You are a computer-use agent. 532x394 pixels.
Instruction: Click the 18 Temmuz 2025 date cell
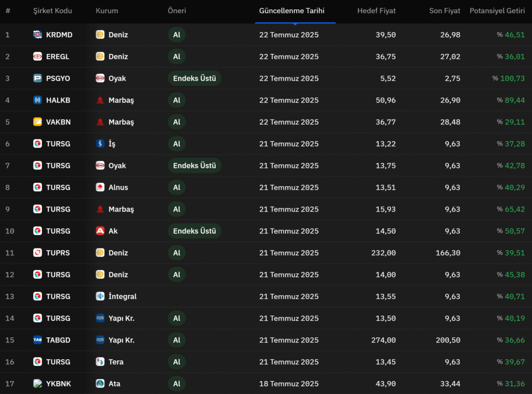pos(289,384)
